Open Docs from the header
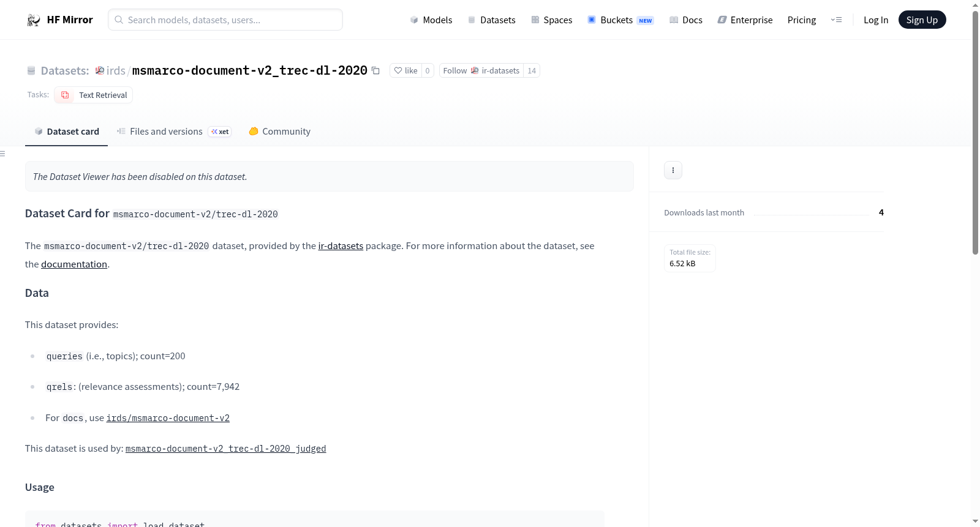Viewport: 980px width, 527px height. (685, 20)
